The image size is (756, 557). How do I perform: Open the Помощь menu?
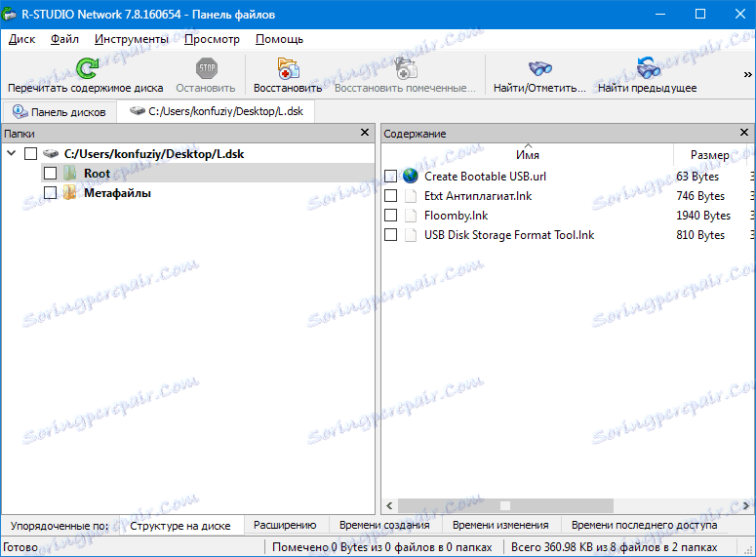(x=279, y=39)
